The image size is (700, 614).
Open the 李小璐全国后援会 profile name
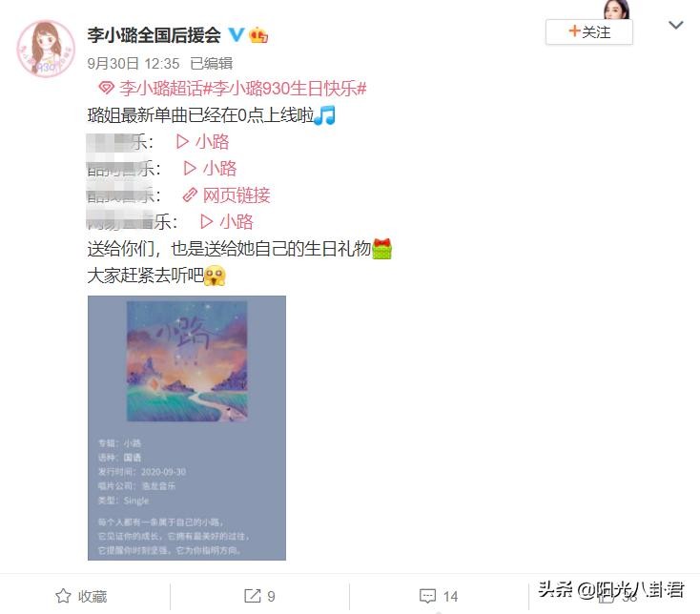coord(154,35)
